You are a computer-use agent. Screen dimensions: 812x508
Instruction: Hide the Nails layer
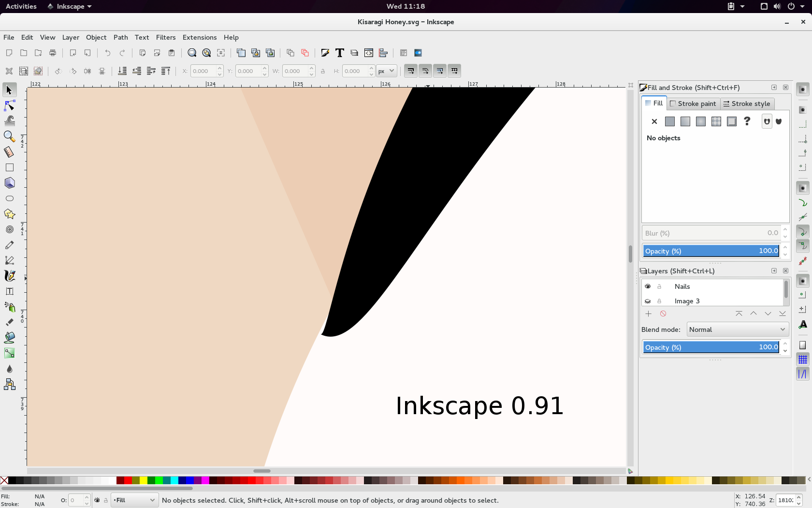pos(648,286)
